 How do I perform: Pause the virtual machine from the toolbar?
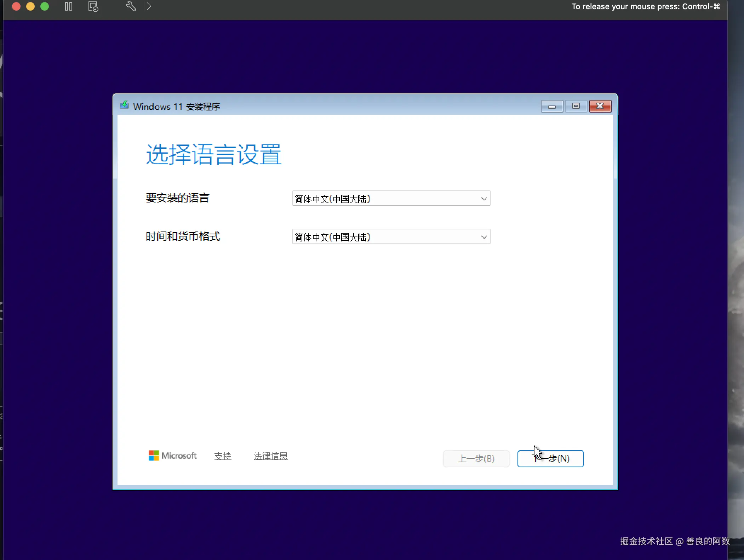tap(69, 6)
